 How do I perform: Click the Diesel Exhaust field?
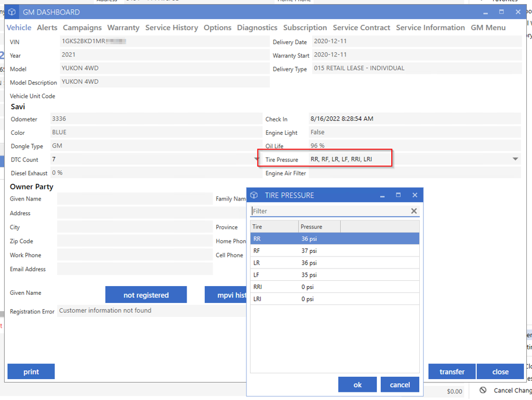point(156,173)
